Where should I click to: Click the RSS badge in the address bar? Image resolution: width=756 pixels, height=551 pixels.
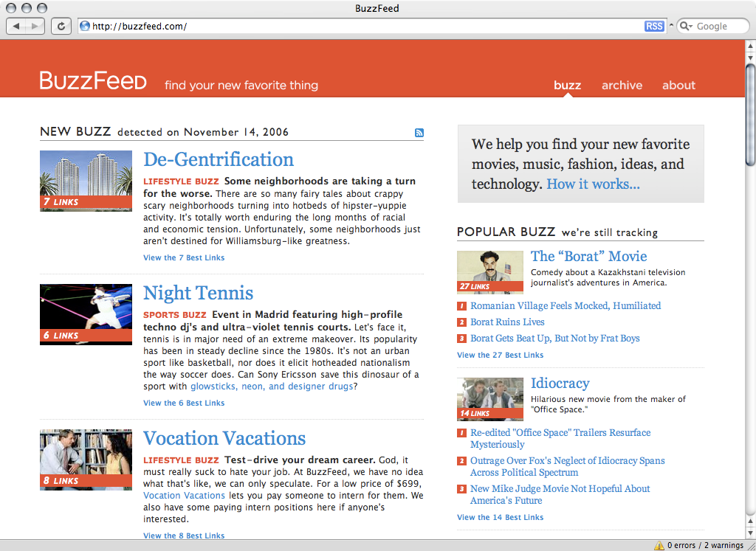[x=654, y=26]
